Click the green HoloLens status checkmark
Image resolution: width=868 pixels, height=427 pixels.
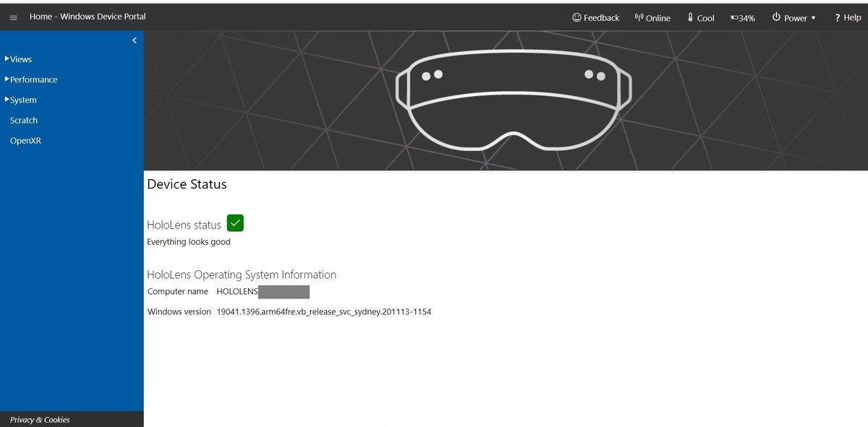point(235,223)
